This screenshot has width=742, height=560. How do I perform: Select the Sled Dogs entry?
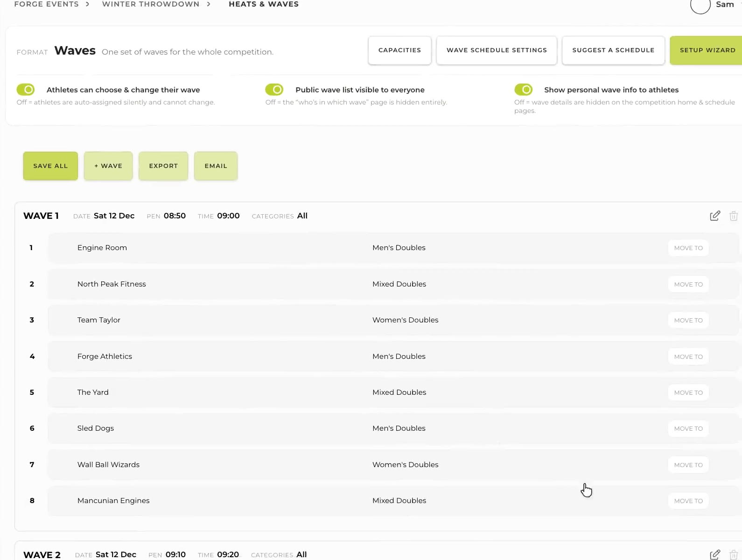pyautogui.click(x=96, y=428)
